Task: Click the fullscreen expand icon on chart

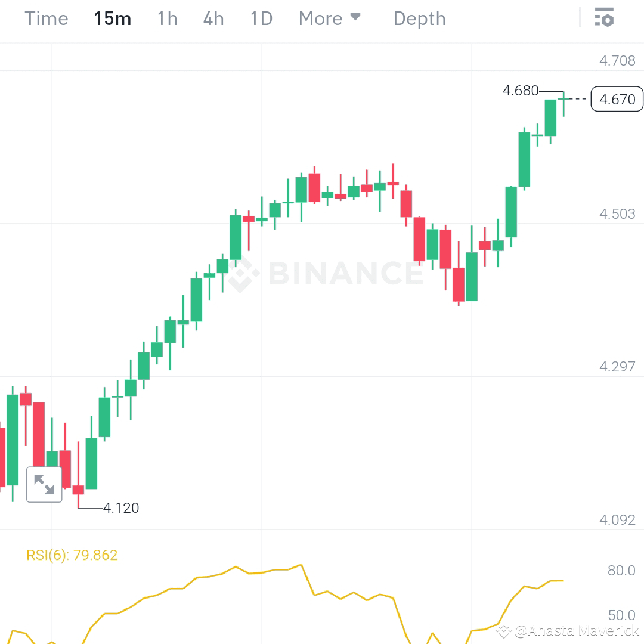Action: tap(44, 484)
